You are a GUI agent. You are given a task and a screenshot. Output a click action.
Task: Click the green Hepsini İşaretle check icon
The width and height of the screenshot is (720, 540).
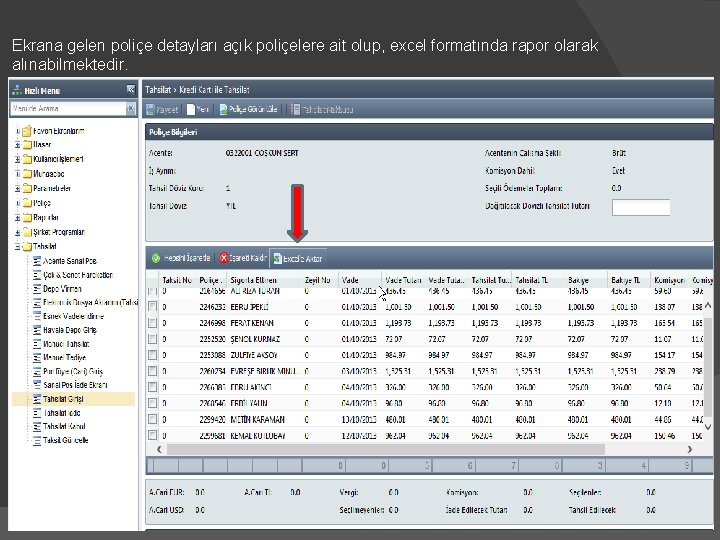pos(156,258)
